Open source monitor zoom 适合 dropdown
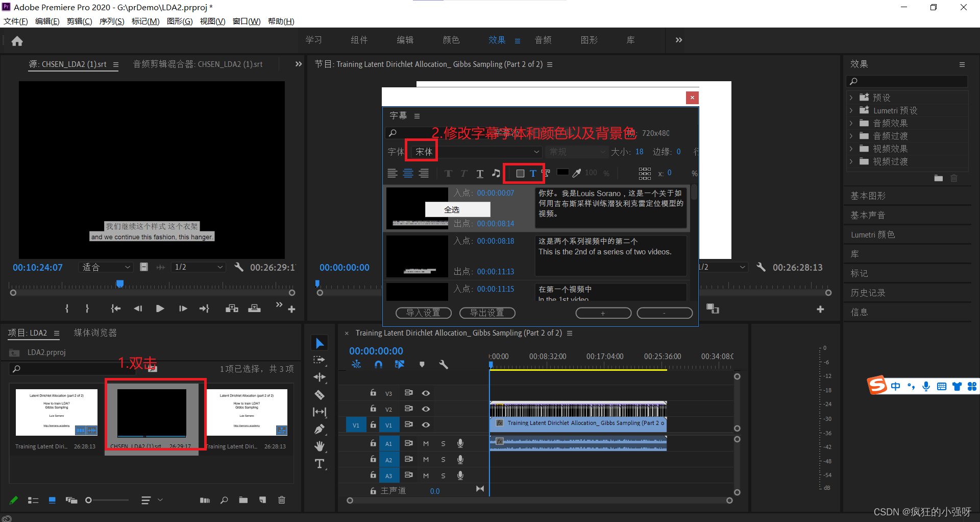The width and height of the screenshot is (980, 522). pyautogui.click(x=106, y=267)
